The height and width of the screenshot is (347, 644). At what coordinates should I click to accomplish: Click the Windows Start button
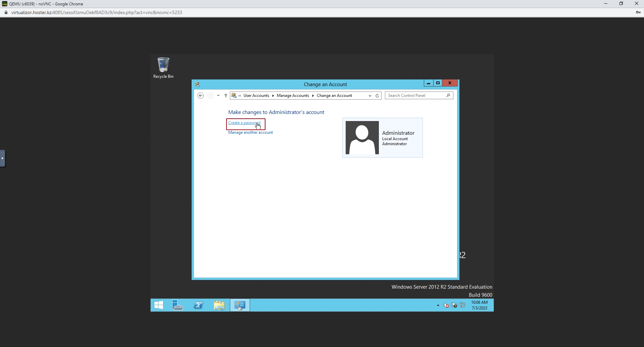158,305
